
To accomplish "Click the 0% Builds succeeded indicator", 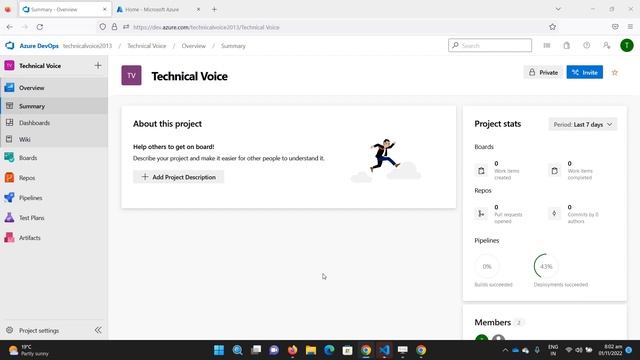I will (487, 266).
